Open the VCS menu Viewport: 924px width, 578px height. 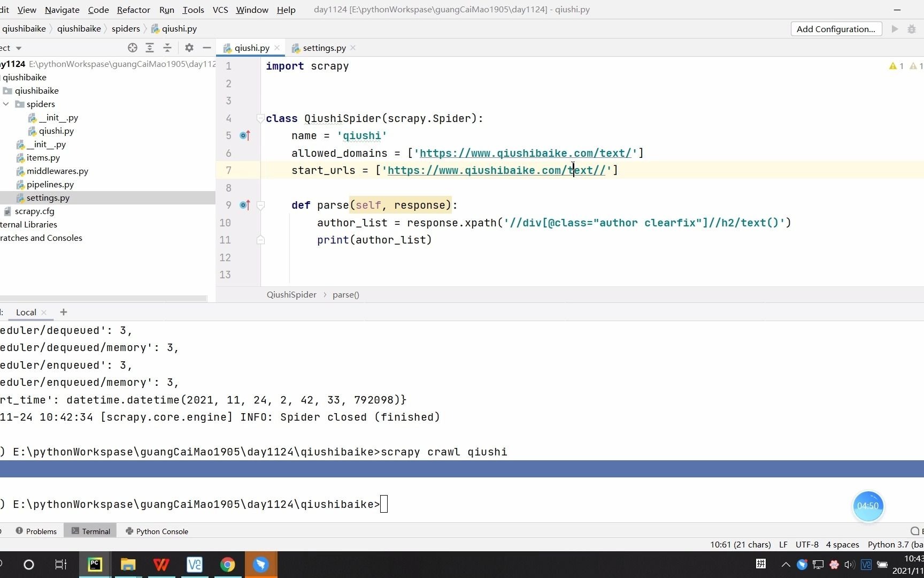pyautogui.click(x=220, y=10)
